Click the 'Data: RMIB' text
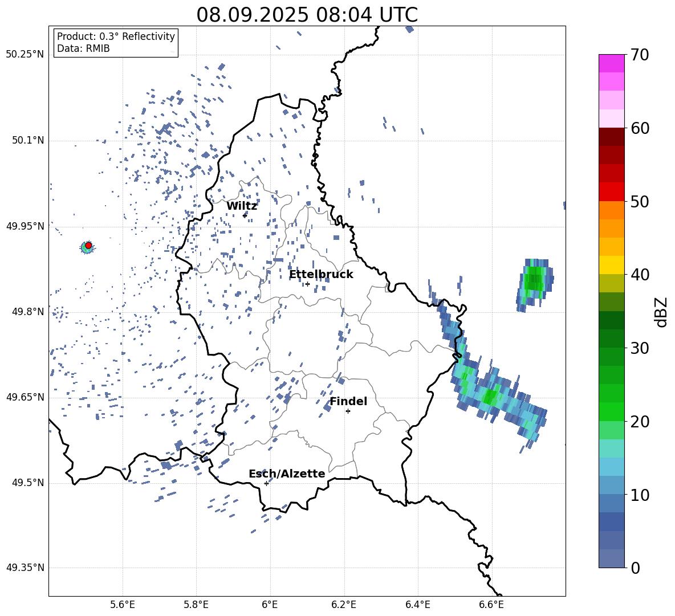 point(83,48)
